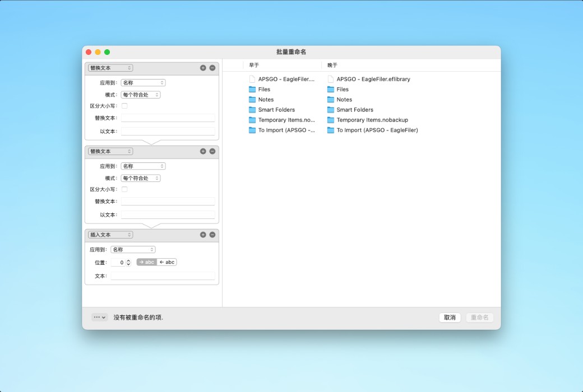
Task: Open 应用到 名称 dropdown in second step
Action: (143, 166)
